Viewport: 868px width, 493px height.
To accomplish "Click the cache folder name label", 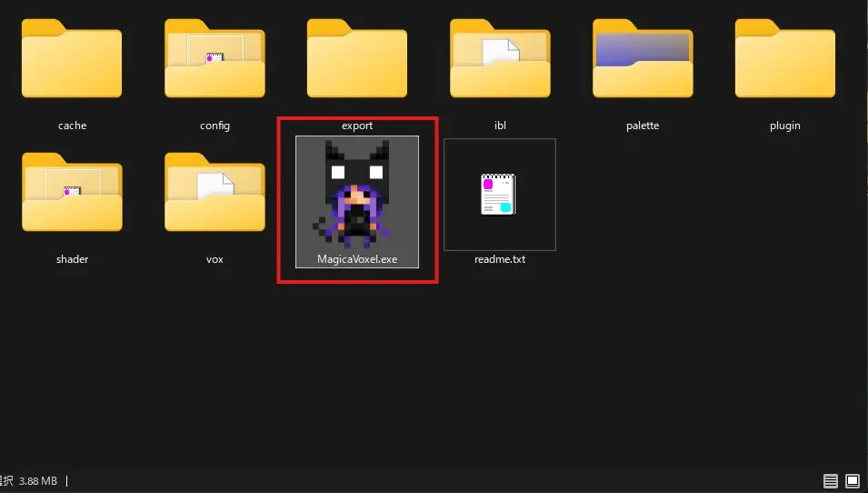I will click(x=72, y=126).
